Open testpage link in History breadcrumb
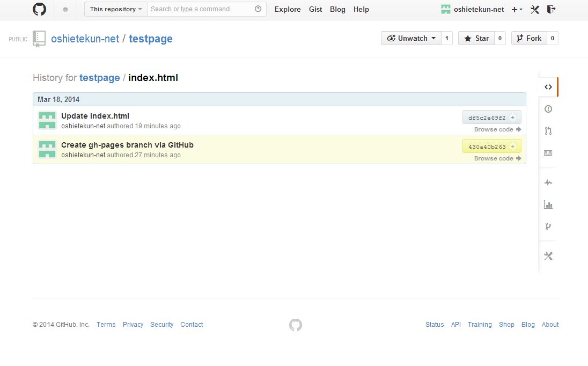 (x=100, y=78)
